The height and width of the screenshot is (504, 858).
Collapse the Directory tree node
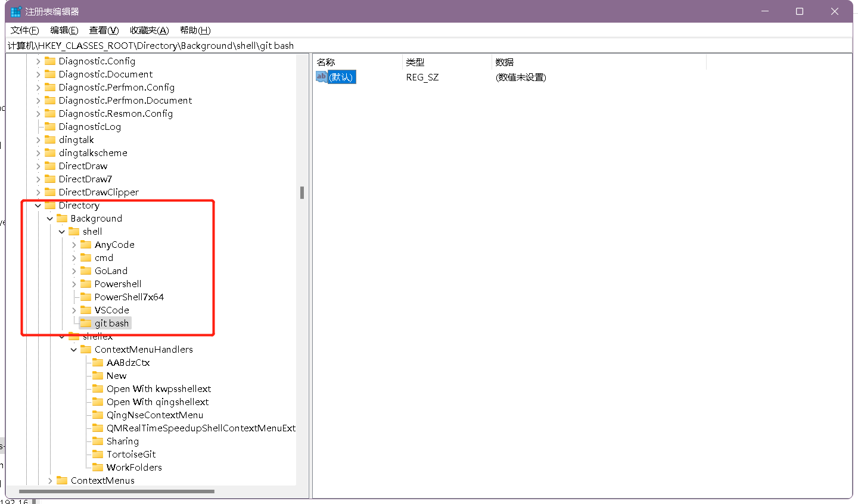[x=38, y=205]
